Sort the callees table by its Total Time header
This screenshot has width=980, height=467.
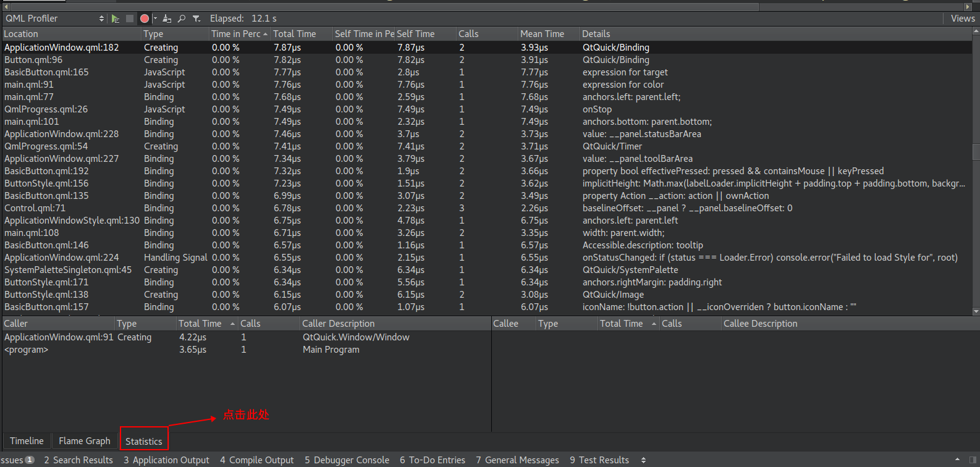628,324
